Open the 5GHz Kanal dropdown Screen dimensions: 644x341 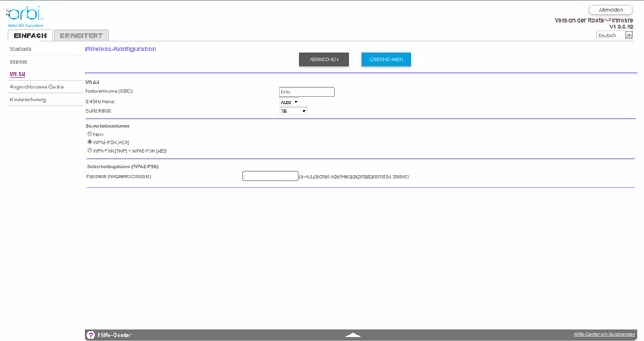pyautogui.click(x=293, y=111)
